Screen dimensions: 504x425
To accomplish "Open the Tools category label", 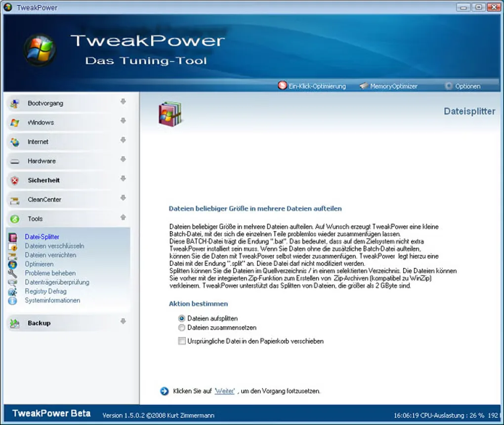I will pos(35,219).
